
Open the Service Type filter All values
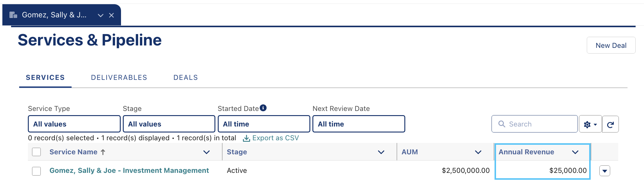(x=74, y=124)
